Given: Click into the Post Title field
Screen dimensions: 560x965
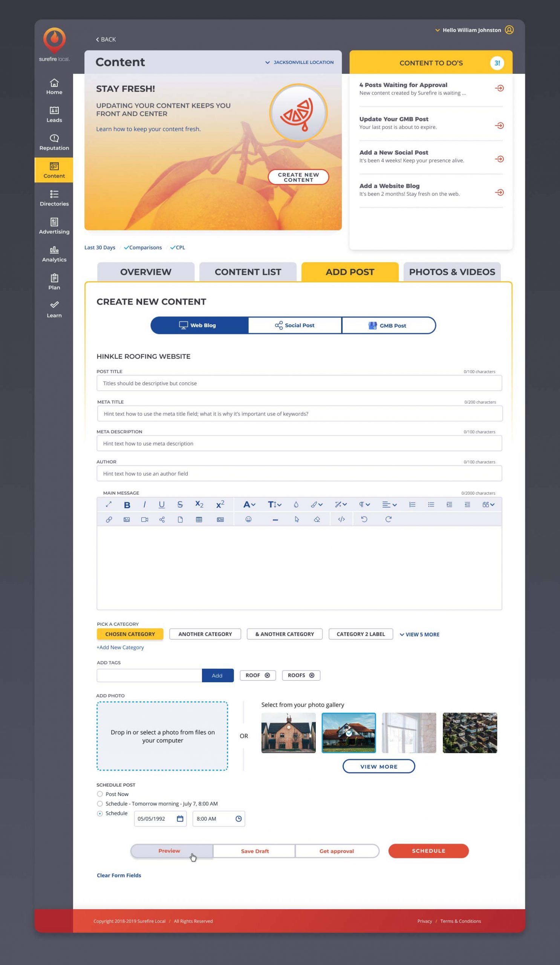Looking at the screenshot, I should pos(299,383).
